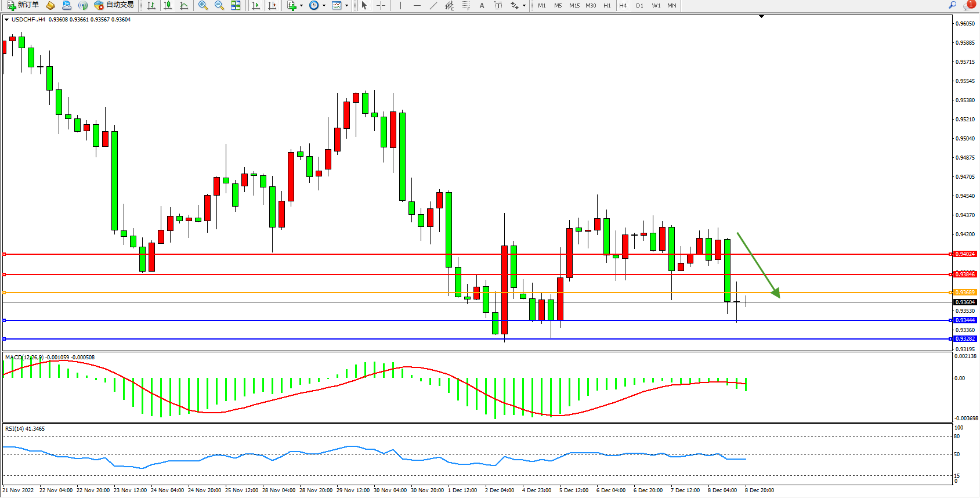The width and height of the screenshot is (980, 498).
Task: Open the indicators list dropdown
Action: coord(295,5)
